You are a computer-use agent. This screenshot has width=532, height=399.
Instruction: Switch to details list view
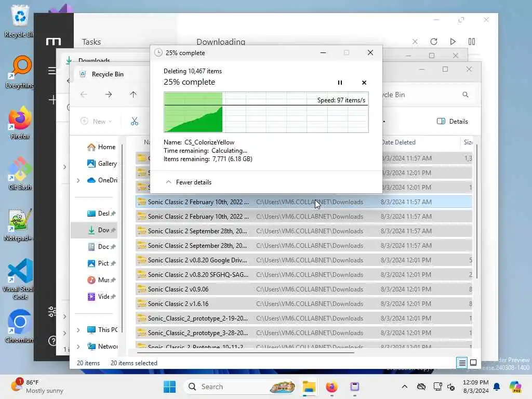[x=462, y=363]
